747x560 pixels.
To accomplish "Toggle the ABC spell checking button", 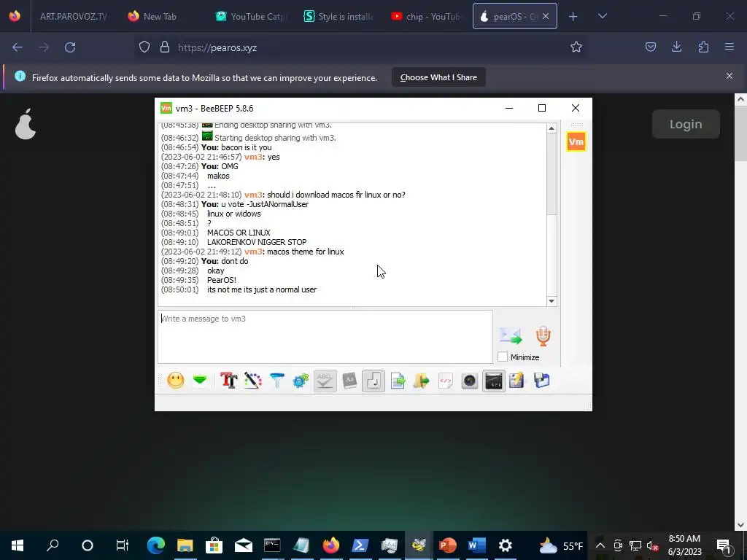I will point(325,381).
